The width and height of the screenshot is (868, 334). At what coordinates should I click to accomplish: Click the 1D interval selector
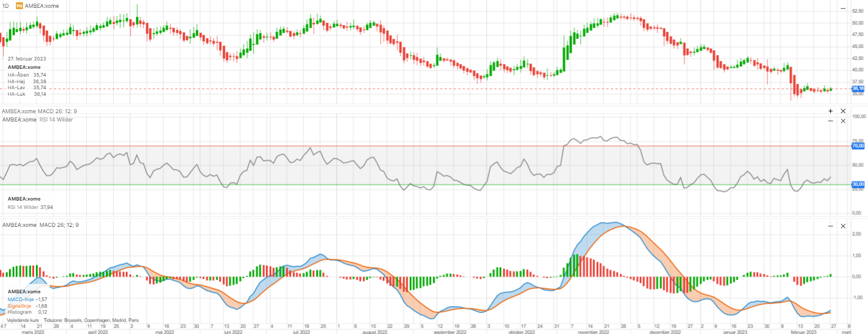coord(6,5)
